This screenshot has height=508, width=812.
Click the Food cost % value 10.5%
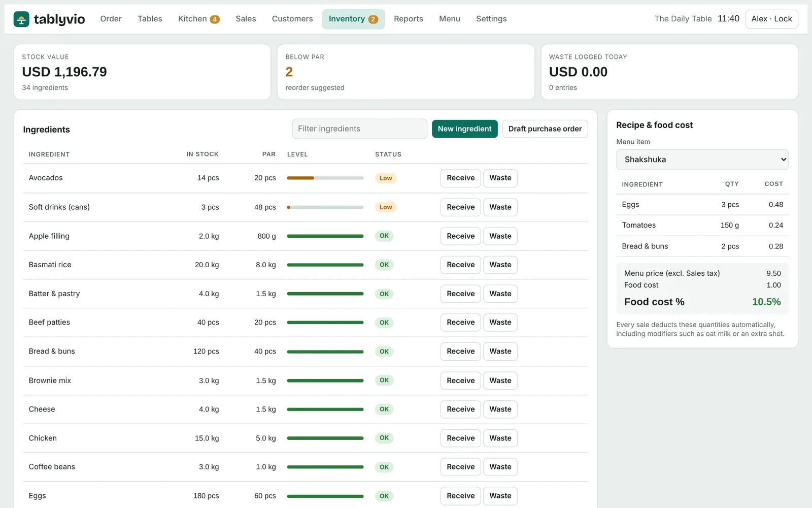point(766,302)
